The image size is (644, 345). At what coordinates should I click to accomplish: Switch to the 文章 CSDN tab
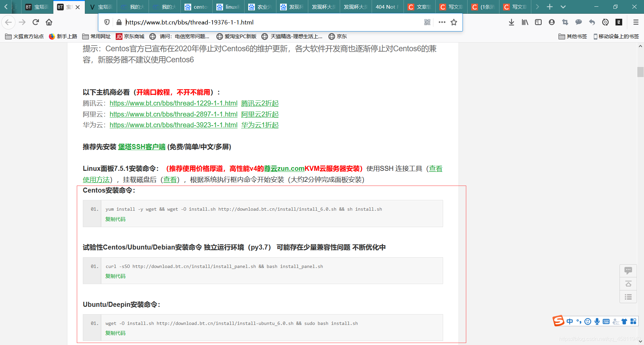pos(420,7)
